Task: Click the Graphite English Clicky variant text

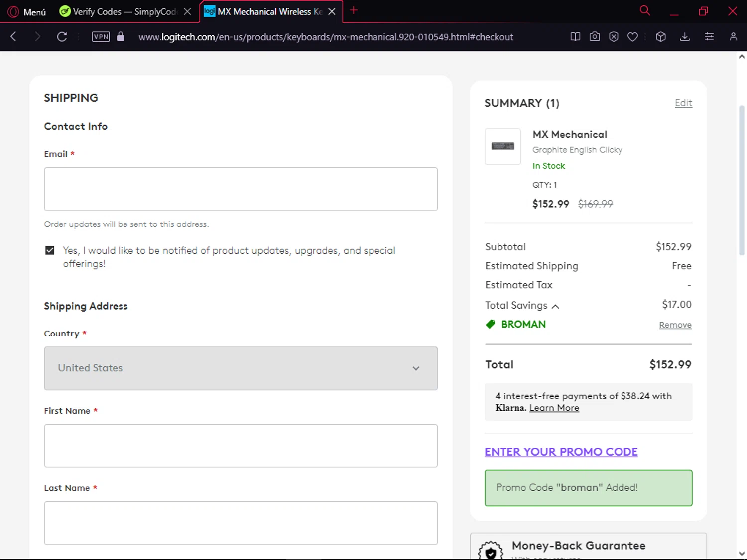Action: pos(577,150)
